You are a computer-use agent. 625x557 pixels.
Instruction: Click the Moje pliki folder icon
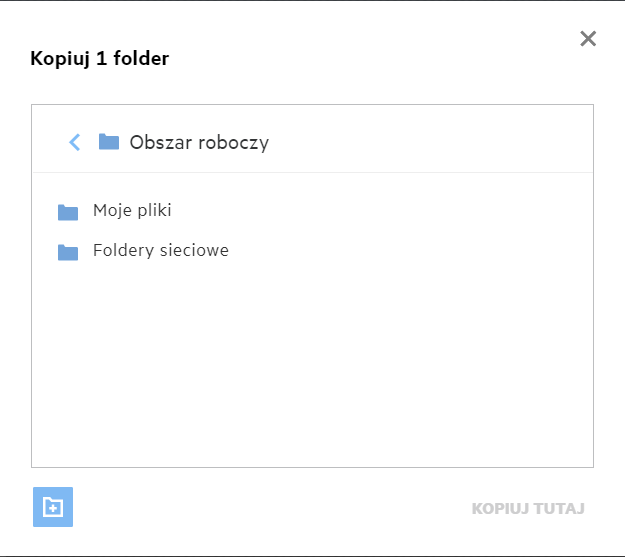point(68,212)
